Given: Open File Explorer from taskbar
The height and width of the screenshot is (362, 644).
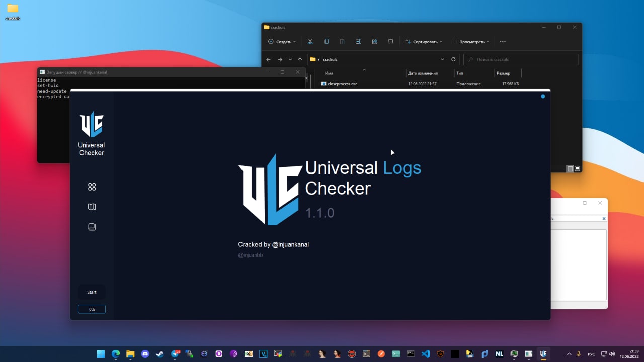Looking at the screenshot, I should (130, 354).
